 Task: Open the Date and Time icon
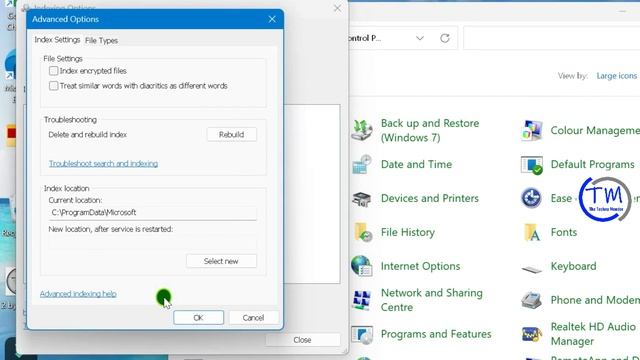click(x=362, y=164)
